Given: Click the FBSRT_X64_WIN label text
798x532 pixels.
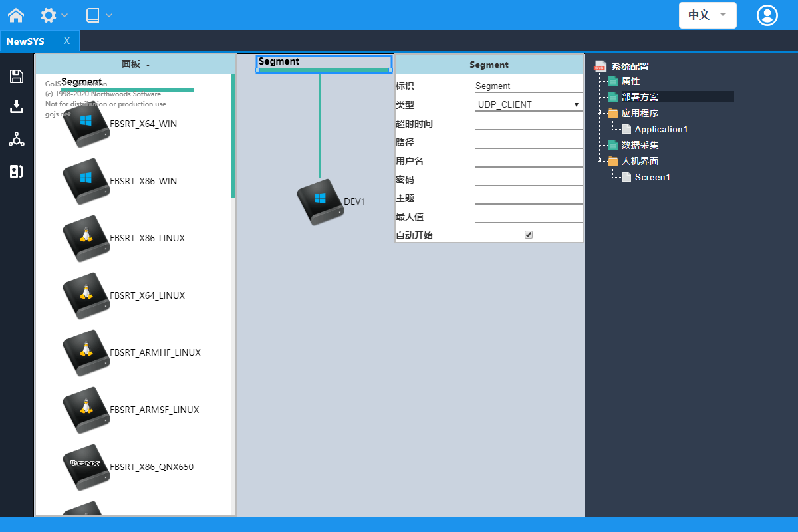Looking at the screenshot, I should (144, 124).
